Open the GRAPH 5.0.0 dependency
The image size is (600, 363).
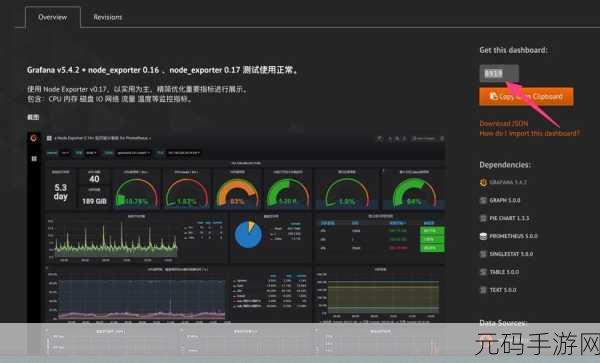pyautogui.click(x=505, y=200)
